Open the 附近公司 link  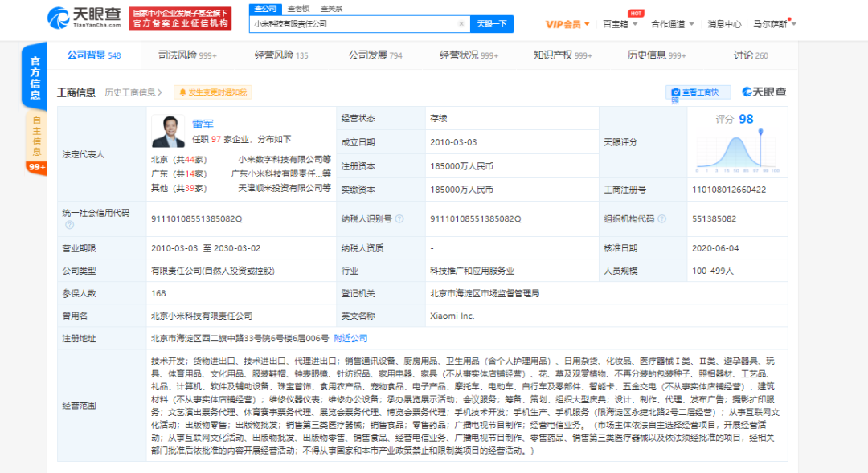click(x=350, y=338)
